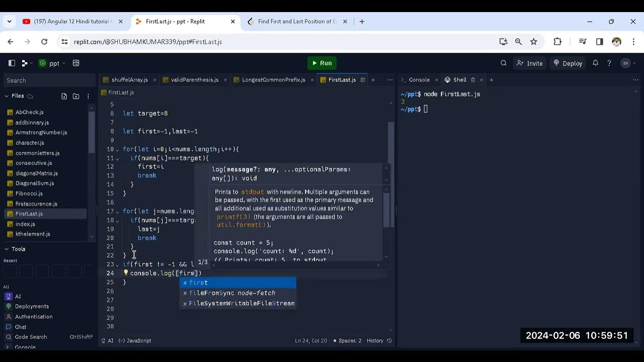Collapse the for loop fold arrow at line 10

pos(117,149)
